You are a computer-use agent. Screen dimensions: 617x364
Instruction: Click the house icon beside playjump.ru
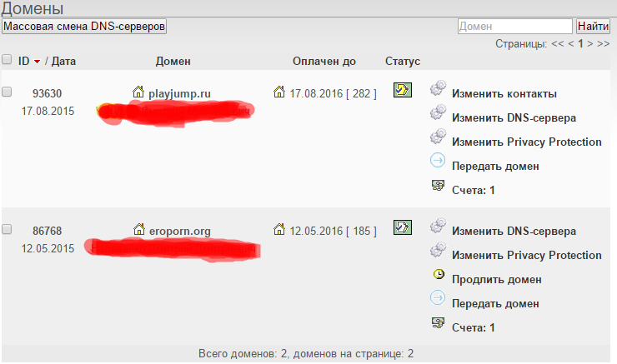[x=138, y=92]
